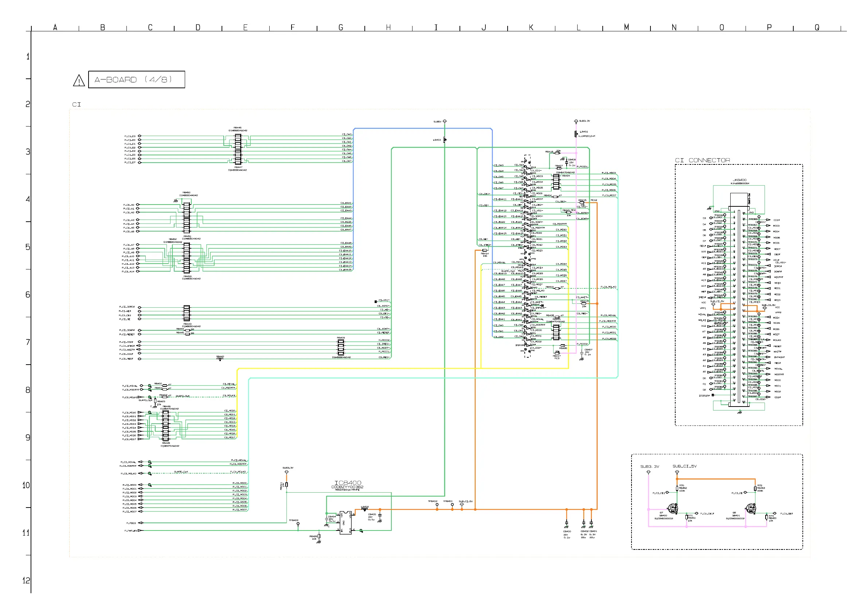Viewport: 868px width, 614px height.
Task: Click the R8422 10k resistor symbol
Action: click(319, 536)
